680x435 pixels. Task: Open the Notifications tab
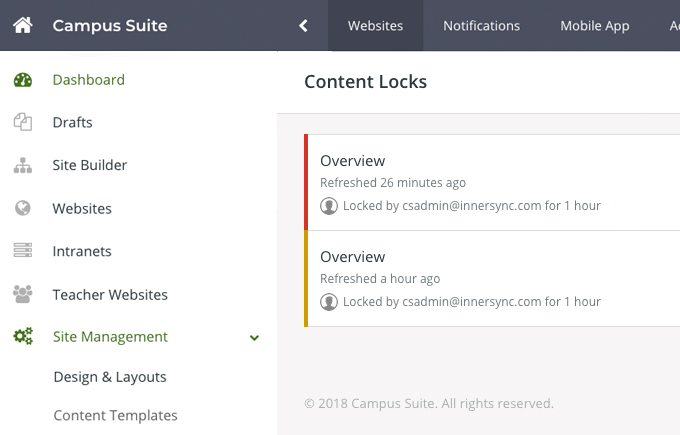(481, 26)
